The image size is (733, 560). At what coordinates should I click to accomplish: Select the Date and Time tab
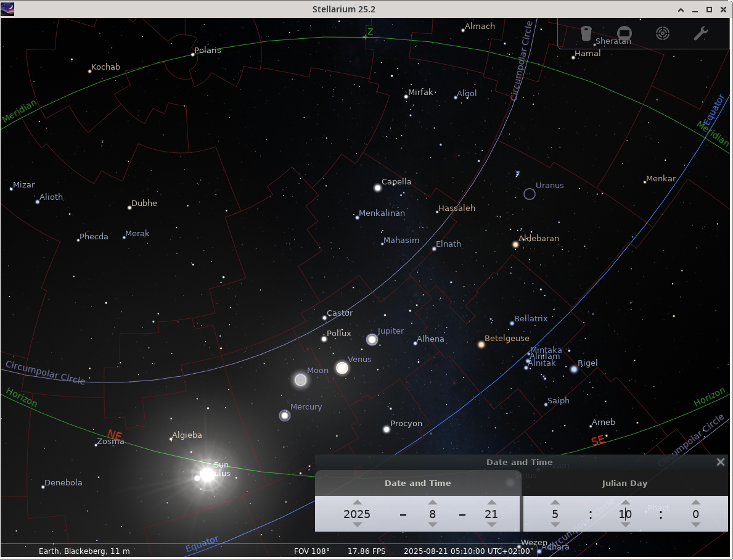pyautogui.click(x=418, y=484)
